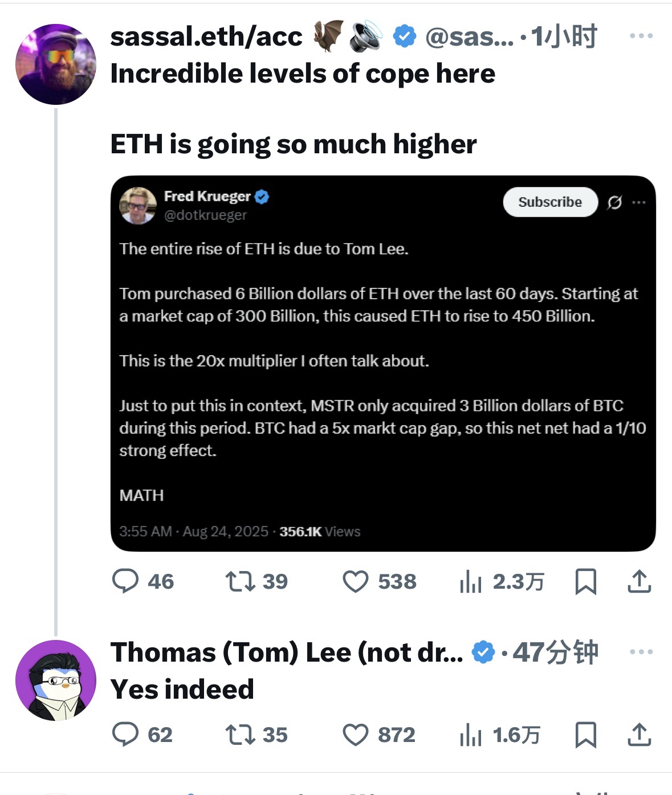672x795 pixels.
Task: Like the post with 538 likes
Action: (x=356, y=581)
